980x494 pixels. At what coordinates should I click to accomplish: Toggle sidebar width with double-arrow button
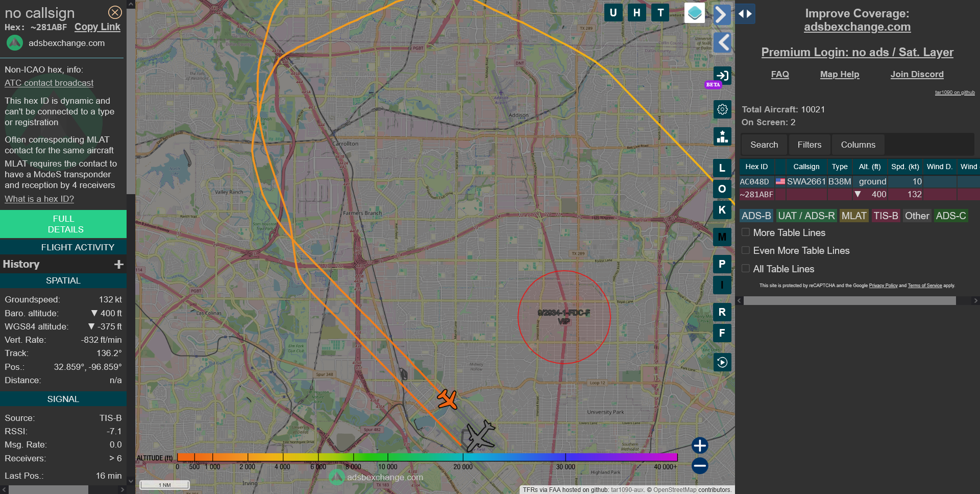tap(745, 14)
